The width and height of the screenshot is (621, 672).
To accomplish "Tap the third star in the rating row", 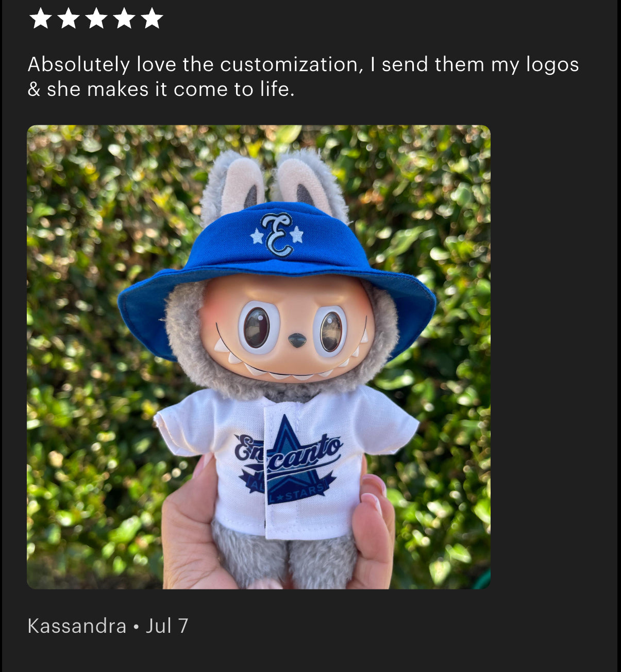I will click(x=96, y=19).
